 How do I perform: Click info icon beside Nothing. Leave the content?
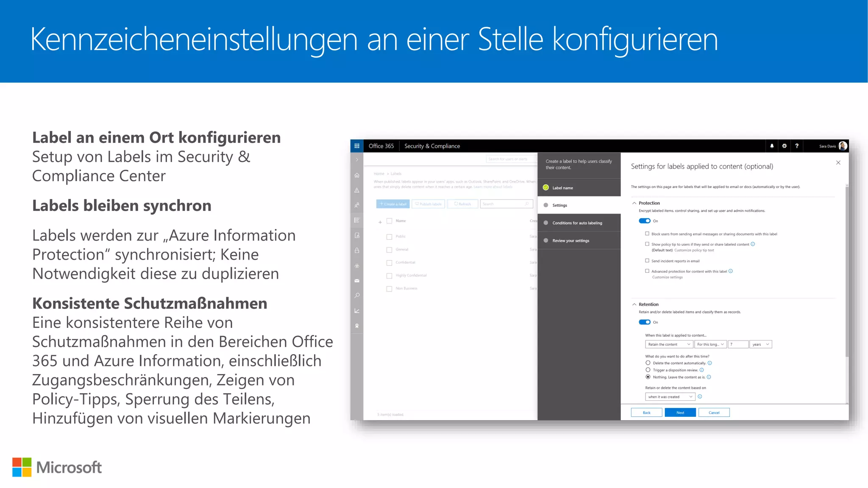709,377
